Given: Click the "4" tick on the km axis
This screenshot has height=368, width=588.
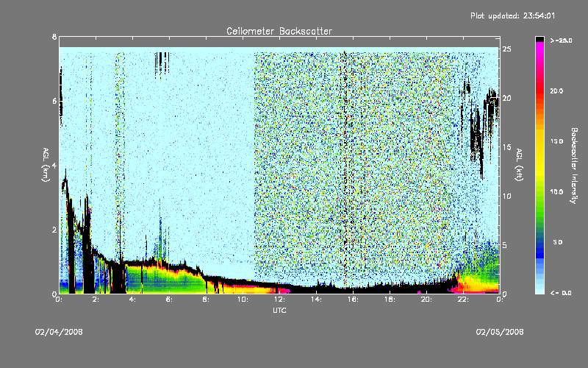Looking at the screenshot, I should coord(54,165).
